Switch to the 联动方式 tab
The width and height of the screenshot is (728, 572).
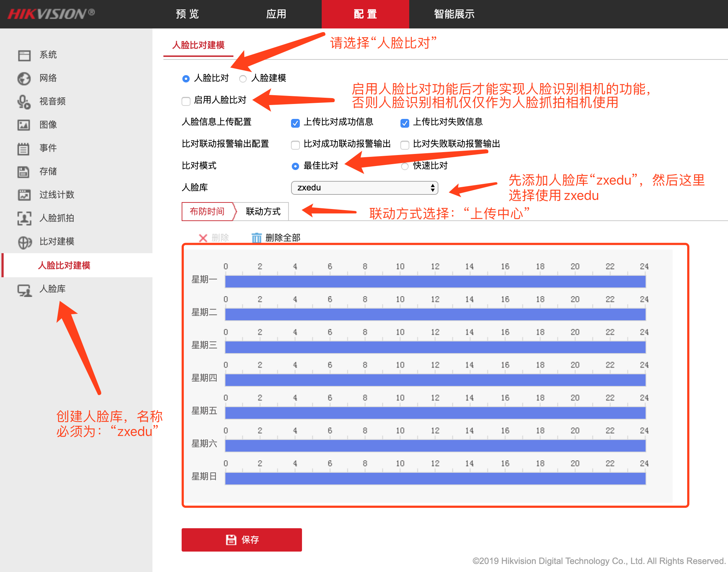(263, 212)
